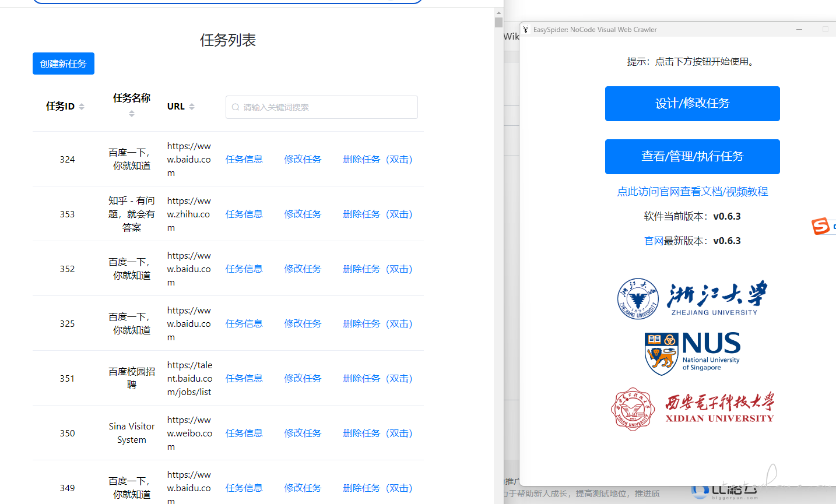Click URL cell https://talent.baidu.com/jobs/list

[x=189, y=378]
